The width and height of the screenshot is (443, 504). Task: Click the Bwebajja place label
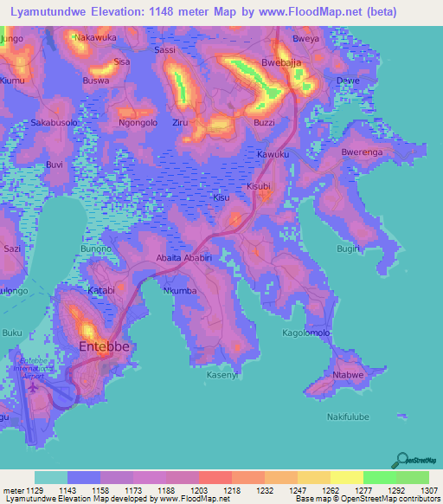[281, 62]
